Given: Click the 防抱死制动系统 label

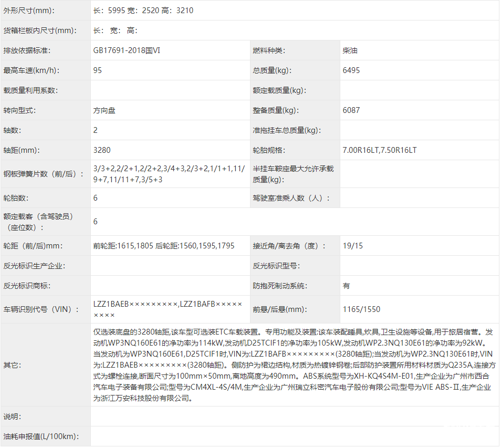Looking at the screenshot, I should pos(280,286).
